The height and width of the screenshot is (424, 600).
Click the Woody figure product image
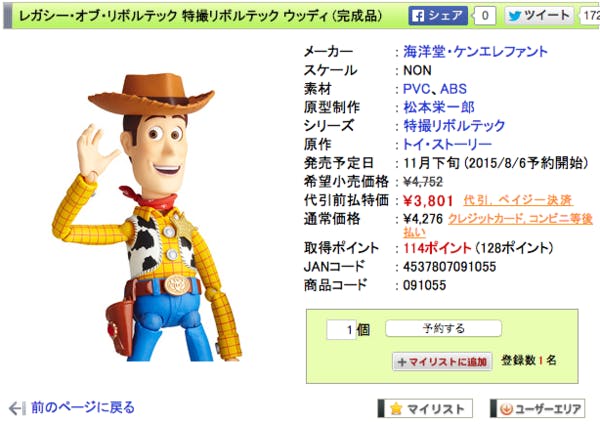click(x=147, y=217)
